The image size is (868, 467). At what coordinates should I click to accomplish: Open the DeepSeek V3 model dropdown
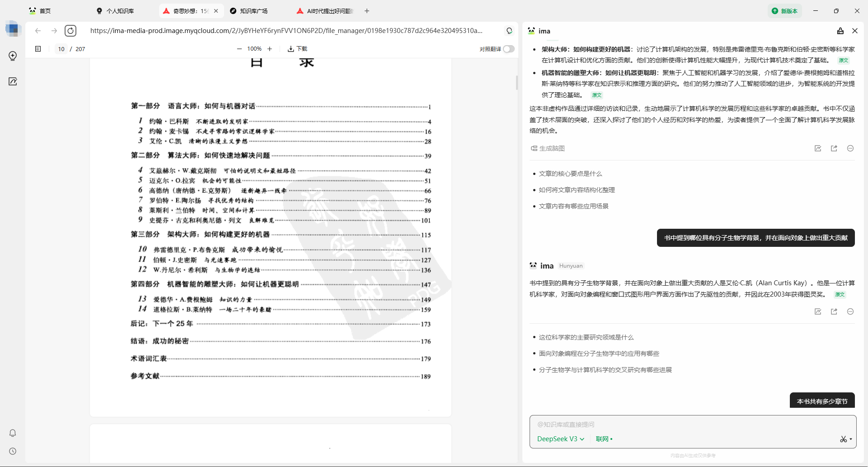560,439
